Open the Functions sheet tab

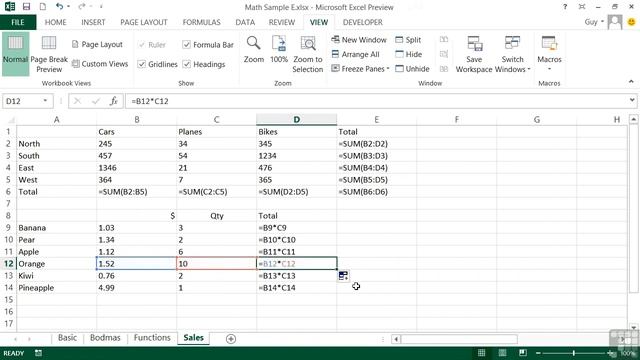tap(152, 338)
